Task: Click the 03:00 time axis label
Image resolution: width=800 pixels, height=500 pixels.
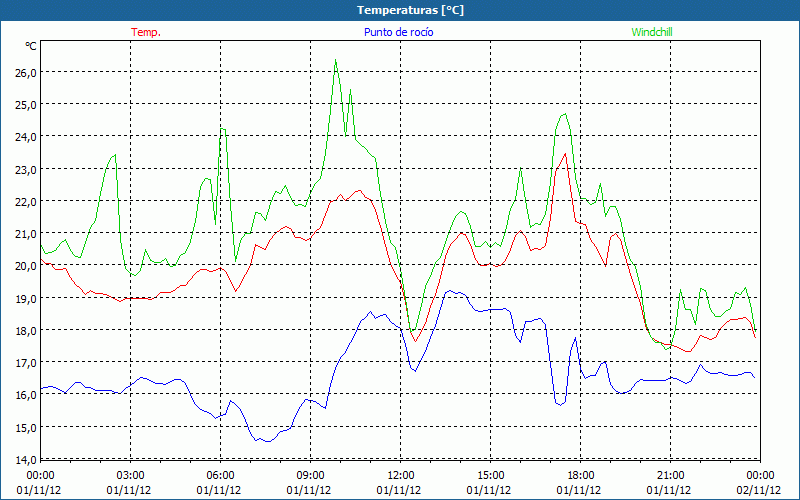Action: 131,476
